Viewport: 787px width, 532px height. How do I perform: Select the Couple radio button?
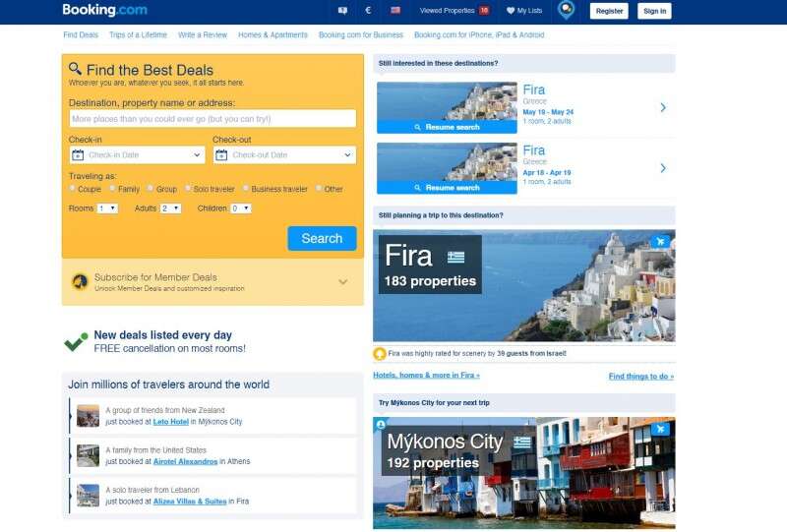pyautogui.click(x=73, y=188)
